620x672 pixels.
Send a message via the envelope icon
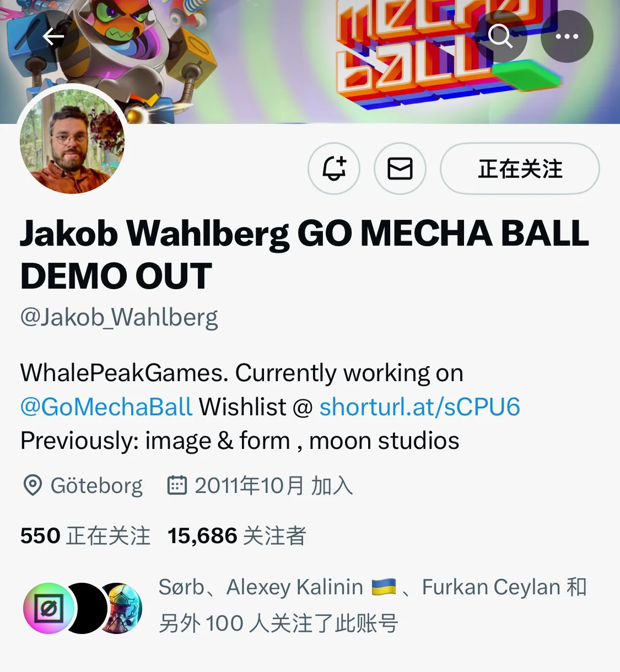[x=400, y=169]
